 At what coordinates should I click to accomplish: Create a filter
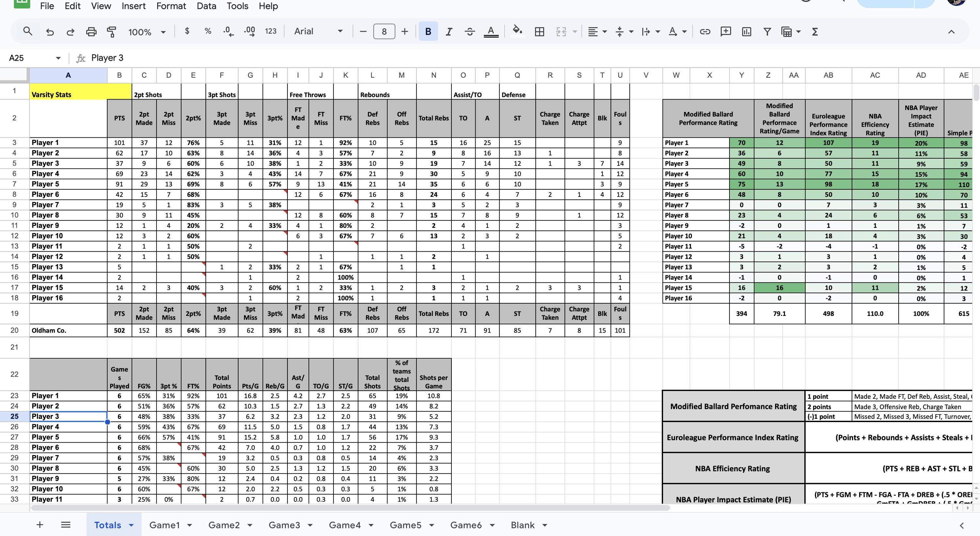[x=767, y=31]
